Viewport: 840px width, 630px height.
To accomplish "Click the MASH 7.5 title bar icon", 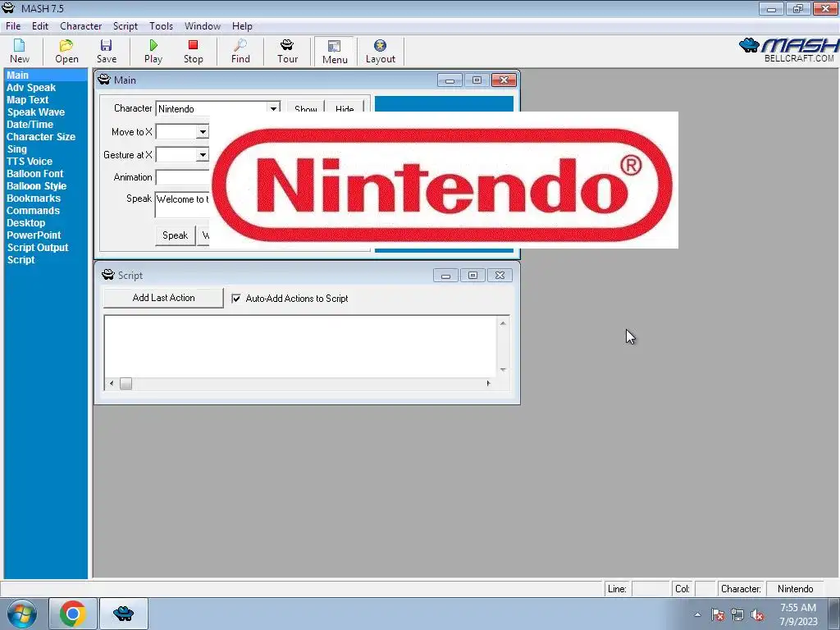I will (8, 8).
